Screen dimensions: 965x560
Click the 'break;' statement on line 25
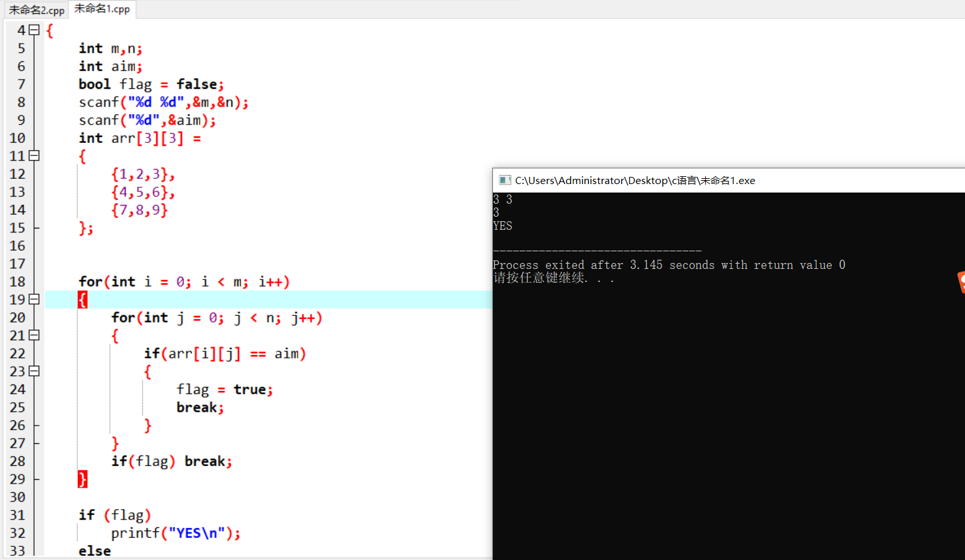(200, 408)
